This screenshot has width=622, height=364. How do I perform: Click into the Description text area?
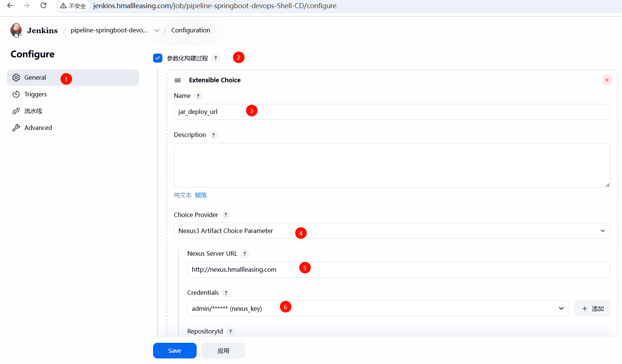[x=392, y=165]
